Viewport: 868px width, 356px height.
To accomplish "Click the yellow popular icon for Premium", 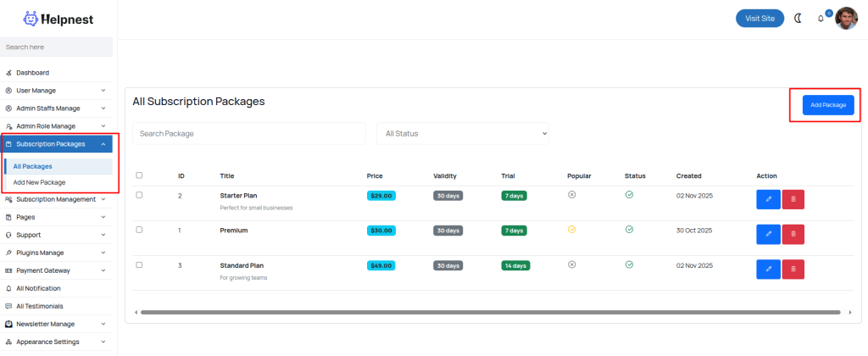I will point(571,229).
